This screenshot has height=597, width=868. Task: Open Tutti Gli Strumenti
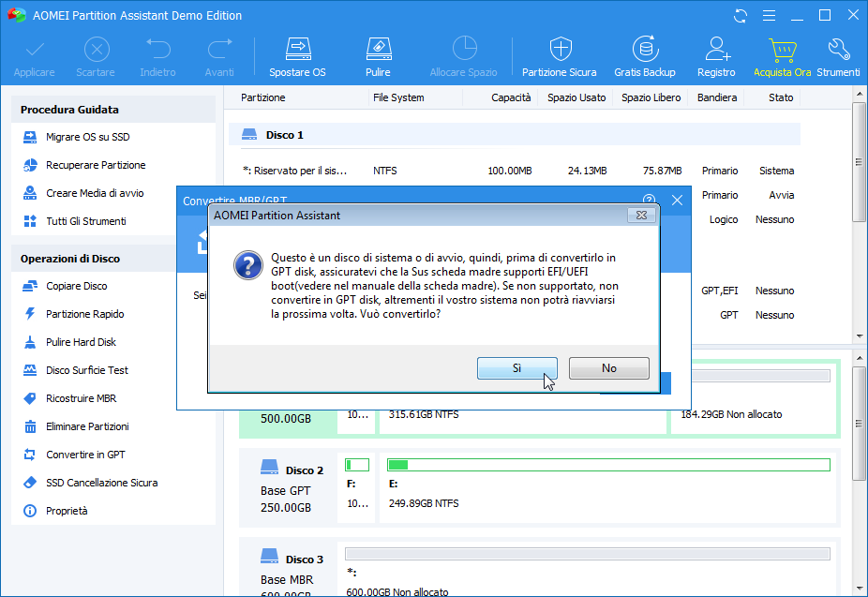(74, 221)
